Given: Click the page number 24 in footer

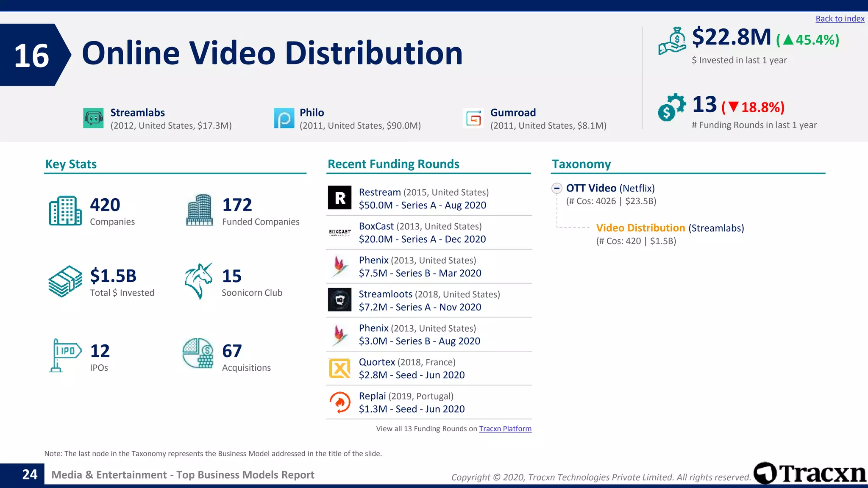Looking at the screenshot, I should 30,474.
